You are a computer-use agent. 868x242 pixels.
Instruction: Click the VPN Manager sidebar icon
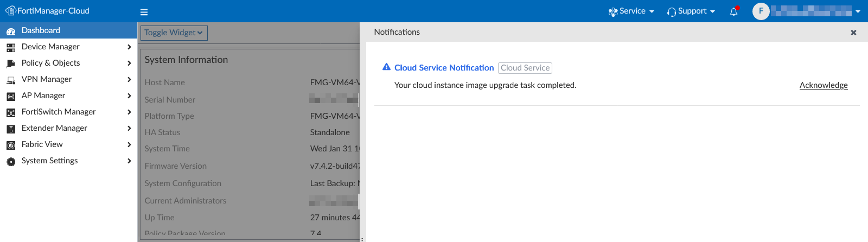click(11, 80)
